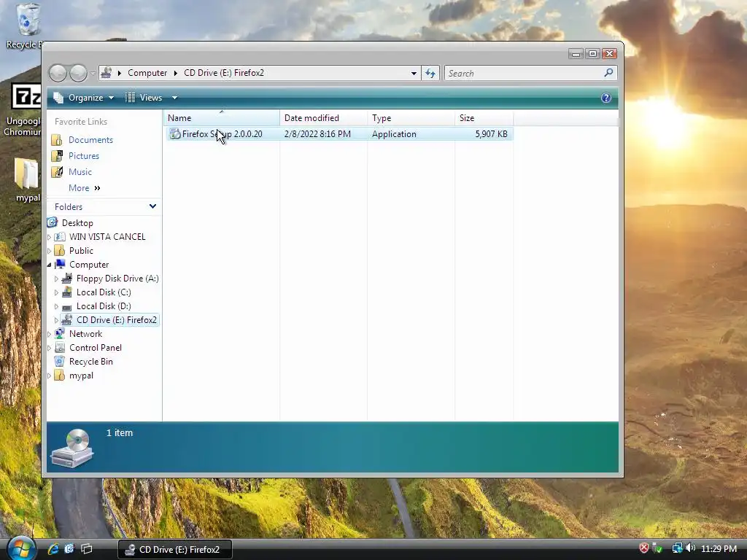
Task: Select the Network icon in folder tree
Action: pos(60,334)
